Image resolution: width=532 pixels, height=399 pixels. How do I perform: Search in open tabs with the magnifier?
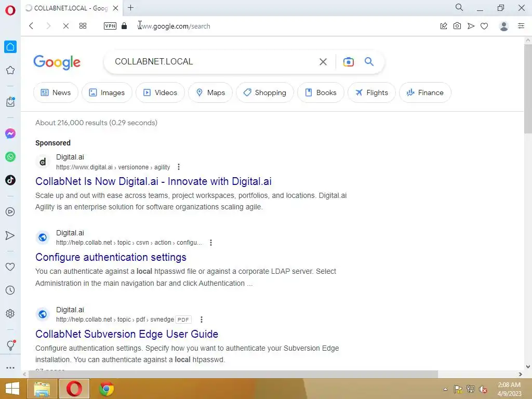[x=459, y=7]
